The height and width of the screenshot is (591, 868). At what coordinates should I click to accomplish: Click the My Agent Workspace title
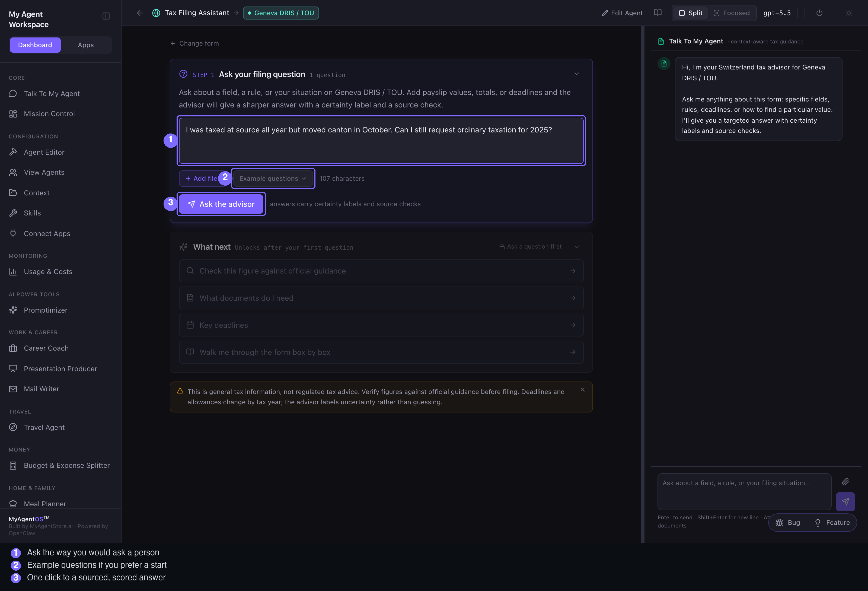click(x=29, y=20)
